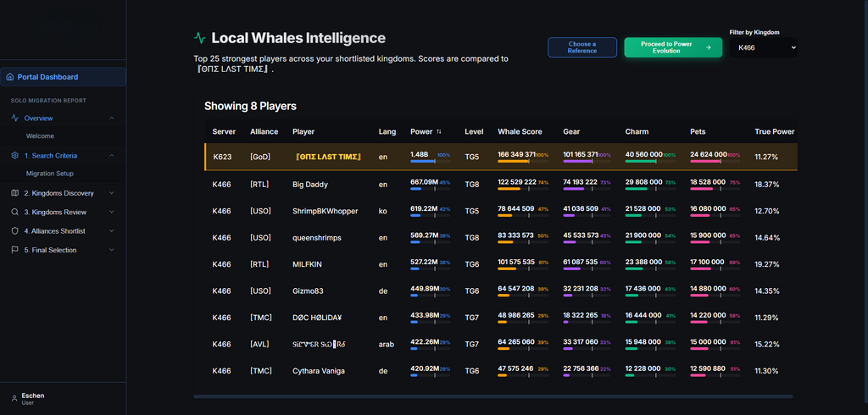Click the True Power column header
868x415 pixels.
pos(775,131)
